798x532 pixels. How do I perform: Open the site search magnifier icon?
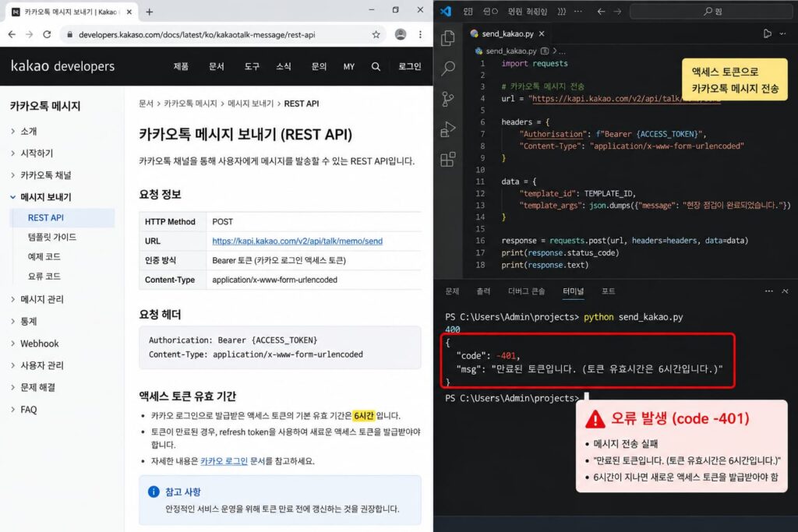click(x=376, y=67)
